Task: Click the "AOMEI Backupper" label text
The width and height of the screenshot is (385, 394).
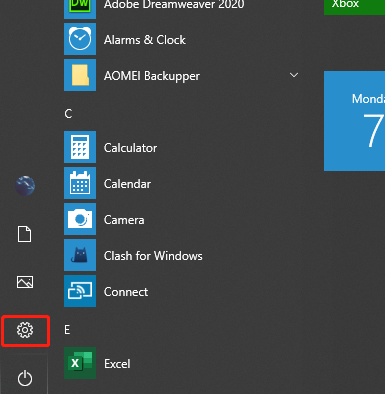Action: pos(152,76)
